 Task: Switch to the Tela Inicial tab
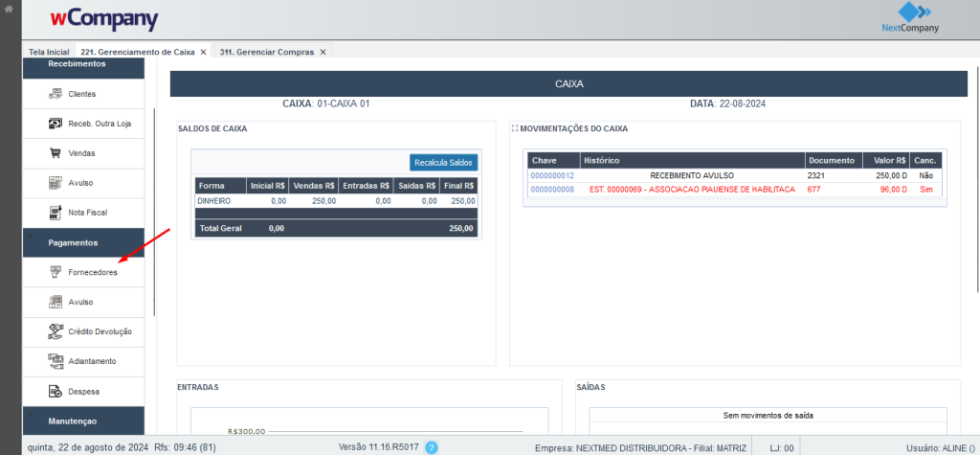tap(49, 51)
